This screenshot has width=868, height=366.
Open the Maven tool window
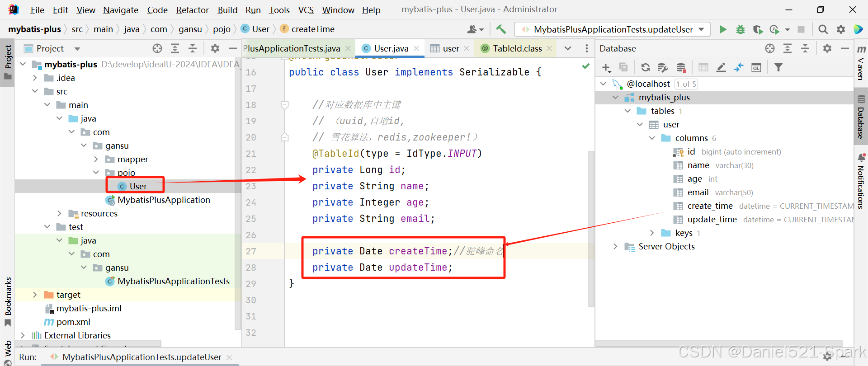click(x=861, y=63)
